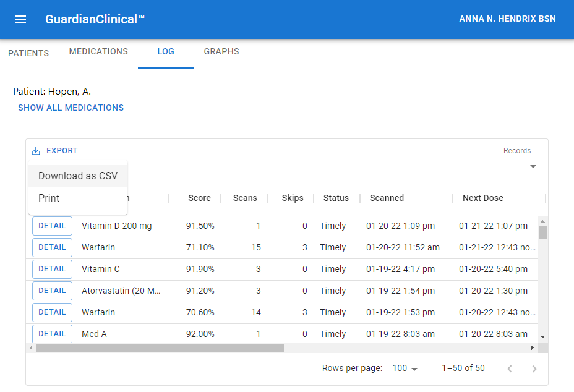
Task: Click the vertical scrollbar down arrow
Action: tap(542, 336)
